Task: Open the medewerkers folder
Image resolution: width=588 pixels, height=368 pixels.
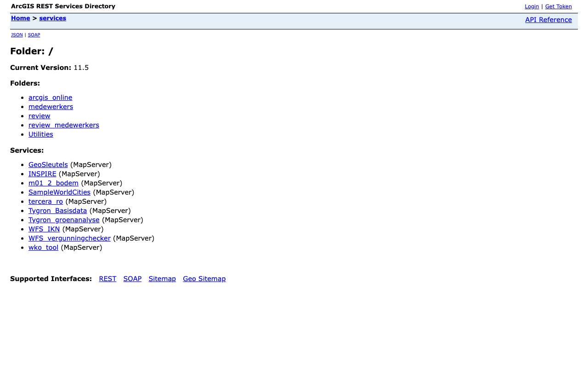Action: pos(51,107)
